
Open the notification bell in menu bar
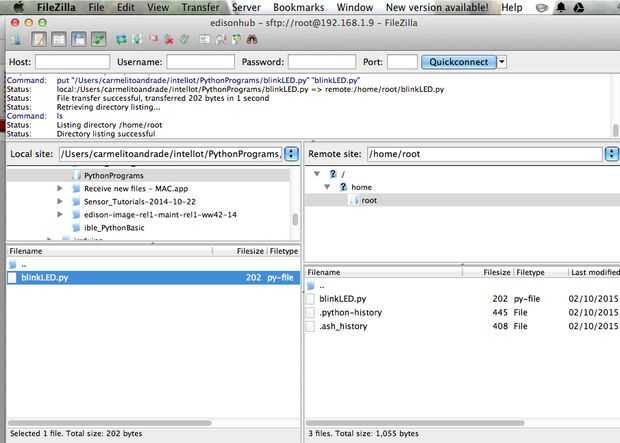(x=561, y=7)
